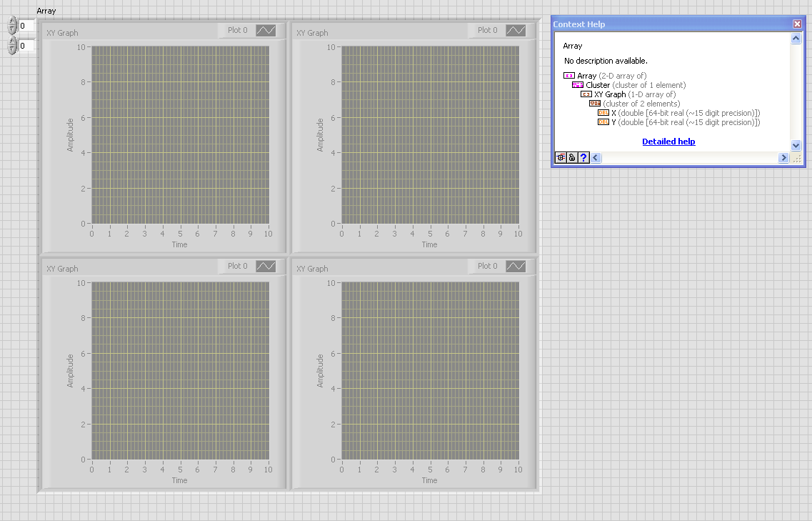Click the orange DBL icon beside Y
Viewport: 812px width, 521px height.
point(603,122)
